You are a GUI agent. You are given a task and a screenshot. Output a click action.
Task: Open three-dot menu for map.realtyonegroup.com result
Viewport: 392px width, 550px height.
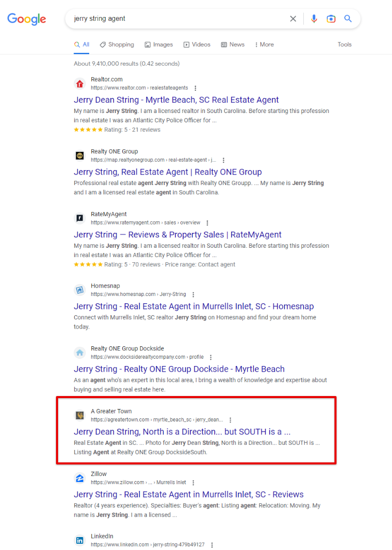tap(223, 160)
